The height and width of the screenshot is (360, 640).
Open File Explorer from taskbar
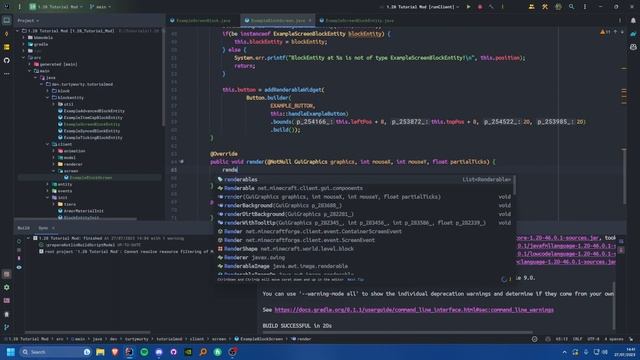[x=100, y=352]
